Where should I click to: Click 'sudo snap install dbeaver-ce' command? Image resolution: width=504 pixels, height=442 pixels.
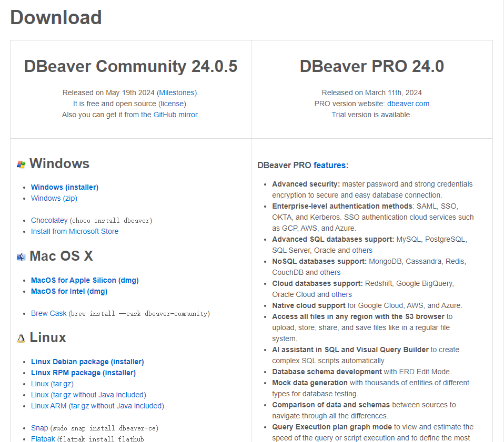(104, 428)
